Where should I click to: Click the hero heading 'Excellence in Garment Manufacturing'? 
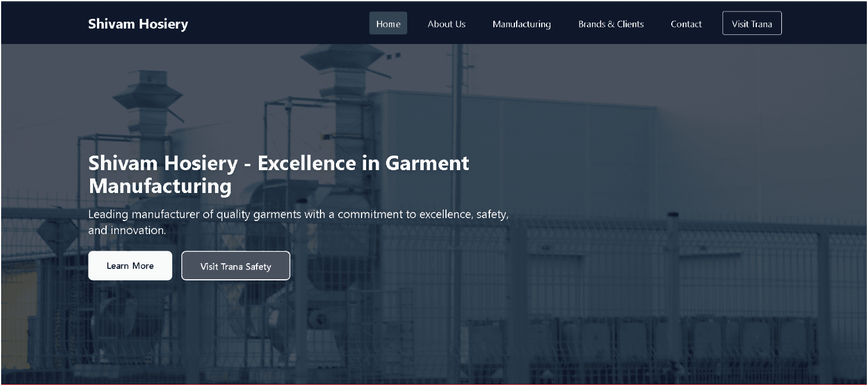pyautogui.click(x=279, y=175)
